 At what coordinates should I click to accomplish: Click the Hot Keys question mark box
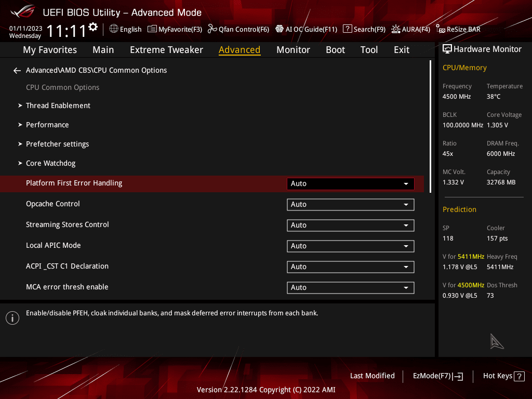click(x=519, y=376)
